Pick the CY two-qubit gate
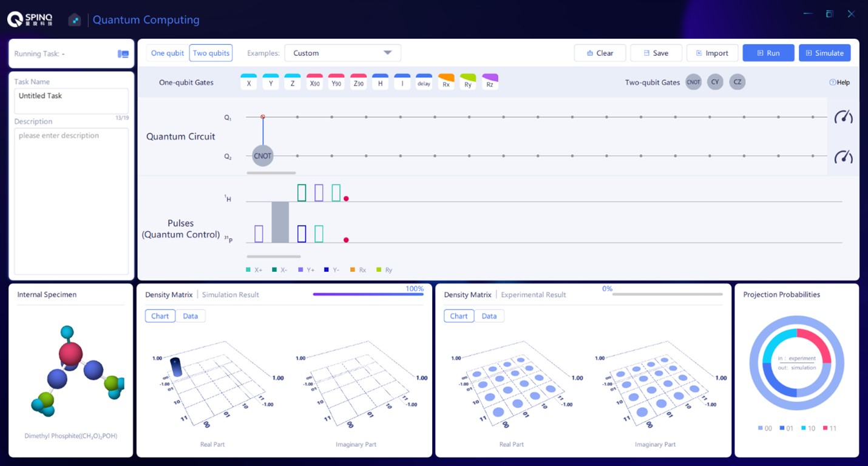This screenshot has height=466, width=868. 715,82
